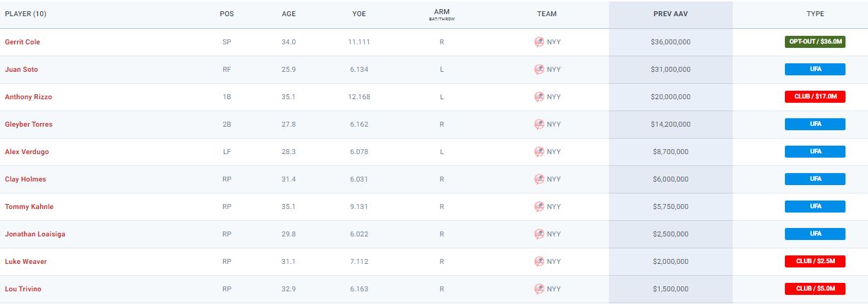Sort by the POS column header
Viewport: 868px width, 304px height.
coord(227,14)
